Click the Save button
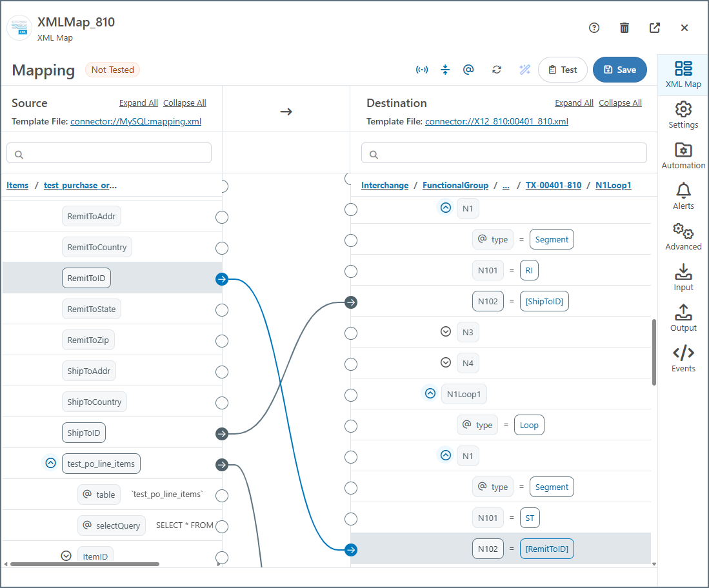Screen dimensions: 709x588 619,70
